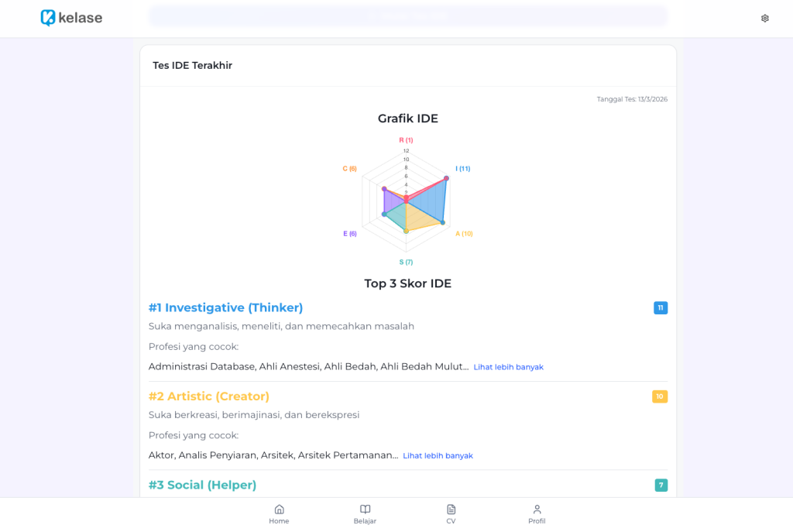Click the #3 Social (Helper) heading
793x532 pixels.
(x=202, y=485)
